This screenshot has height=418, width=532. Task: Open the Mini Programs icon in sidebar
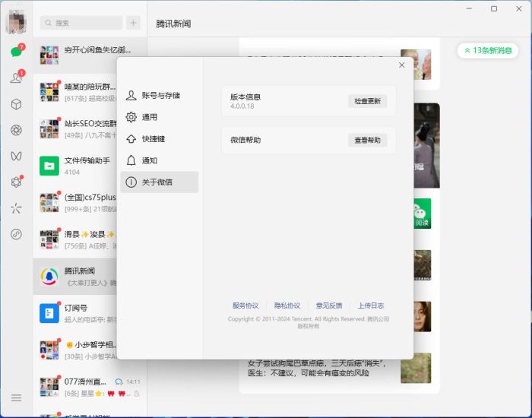pos(16,234)
